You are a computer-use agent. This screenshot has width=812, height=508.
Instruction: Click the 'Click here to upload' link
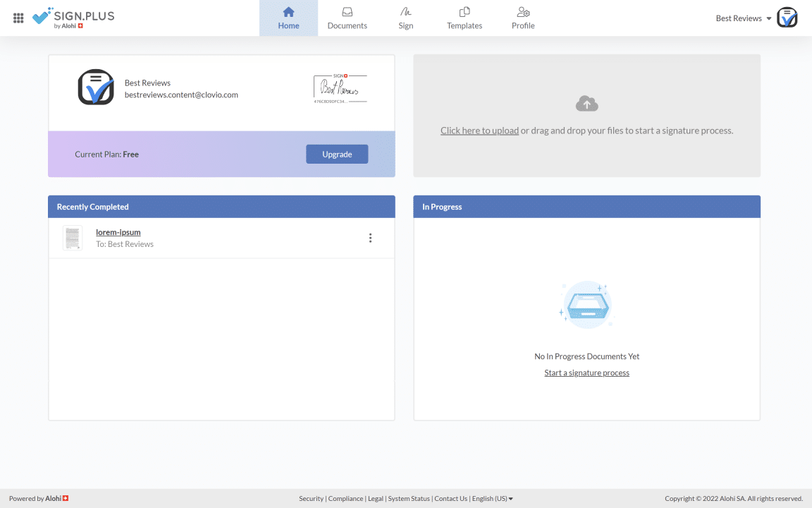[479, 131]
